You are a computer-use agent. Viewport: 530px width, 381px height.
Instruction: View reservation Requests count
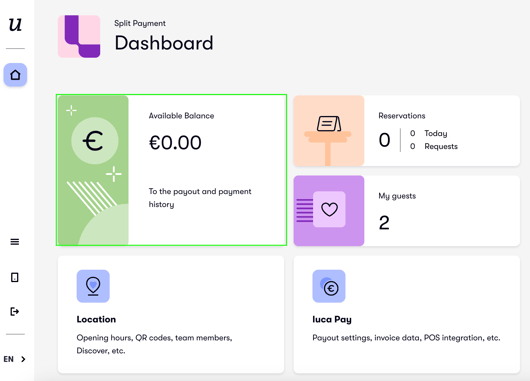tap(434, 146)
